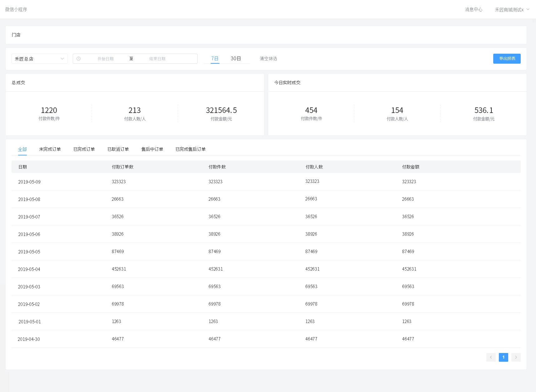
Task: Switch to the 未完成订单 tab
Action: pos(50,149)
